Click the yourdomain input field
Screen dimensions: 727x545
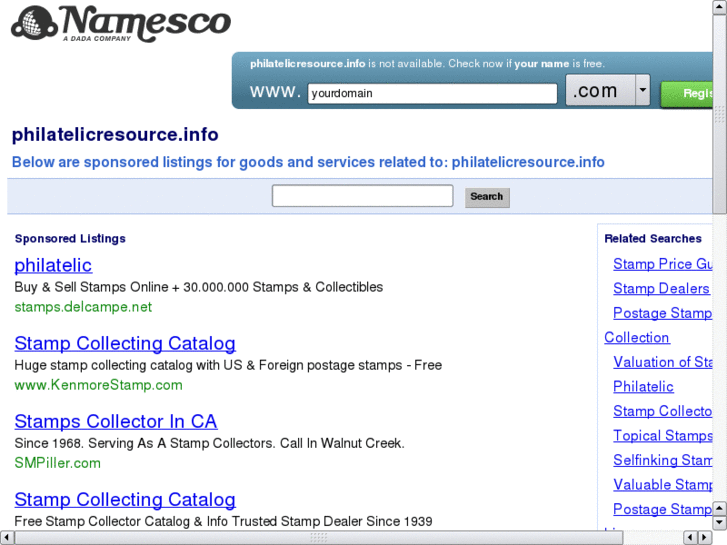pyautogui.click(x=432, y=93)
